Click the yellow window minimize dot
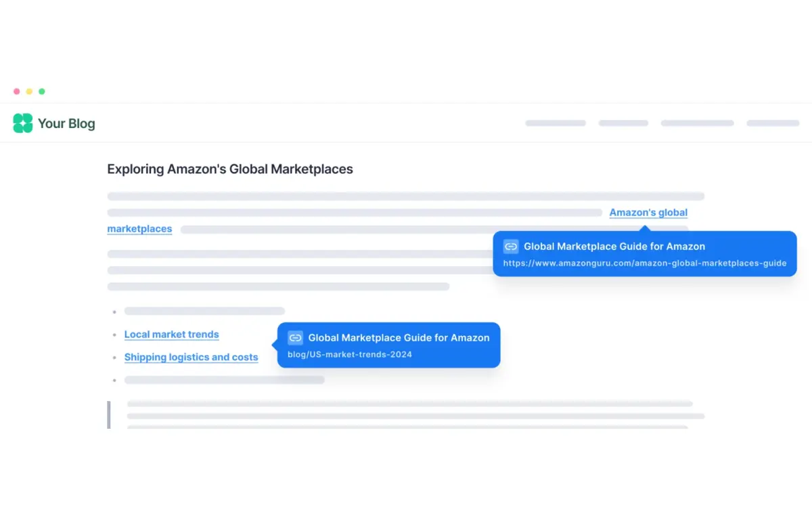The image size is (812, 508). 29,91
